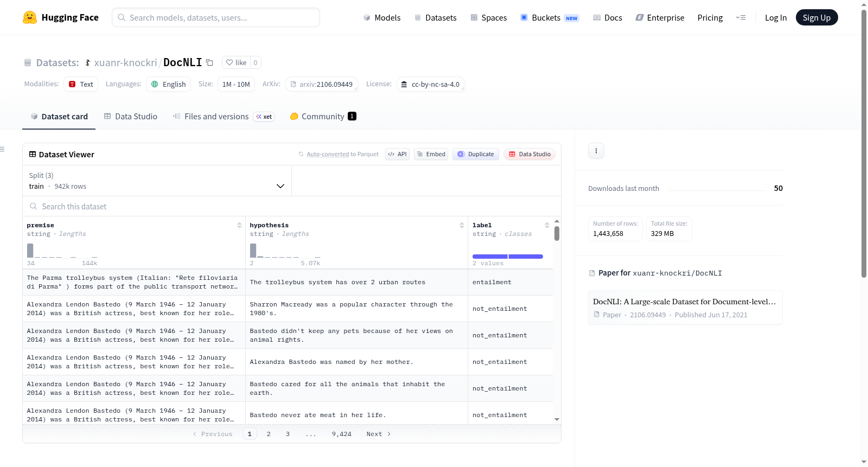Screen dimensions: 868x467
Task: Click the three-dot options button
Action: 596,151
